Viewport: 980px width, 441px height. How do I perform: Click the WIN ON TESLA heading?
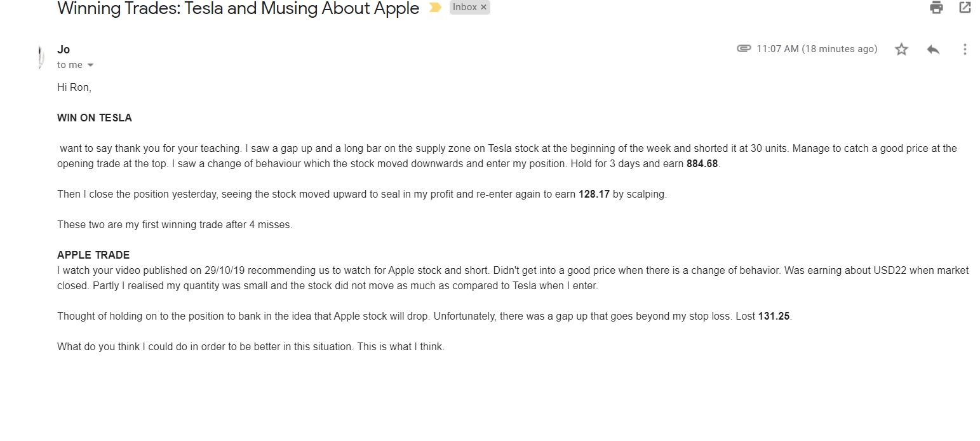point(95,118)
